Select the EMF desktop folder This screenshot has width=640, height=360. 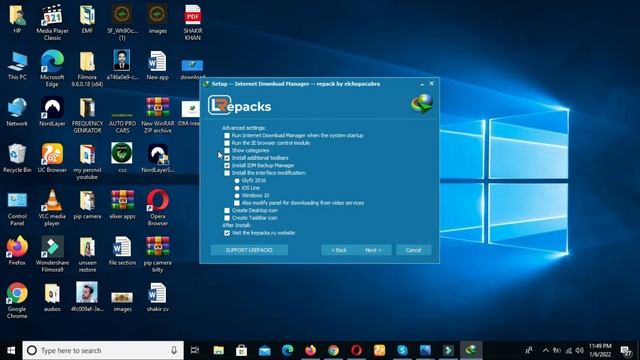87,20
